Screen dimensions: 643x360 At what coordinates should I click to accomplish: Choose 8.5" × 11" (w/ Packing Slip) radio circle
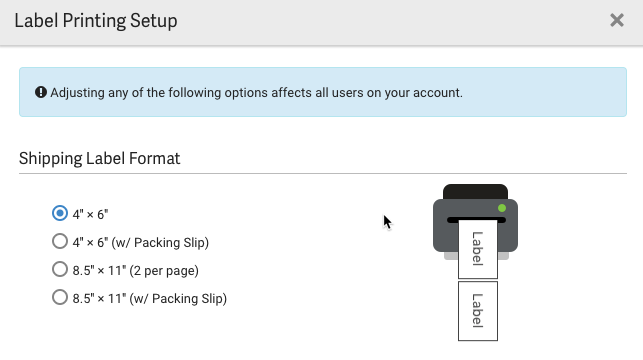click(60, 297)
